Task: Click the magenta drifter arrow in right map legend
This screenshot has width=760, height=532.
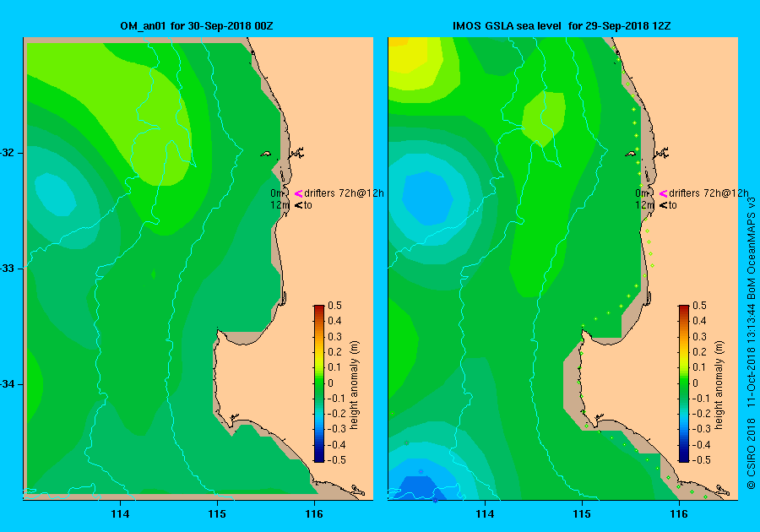Action: click(663, 193)
